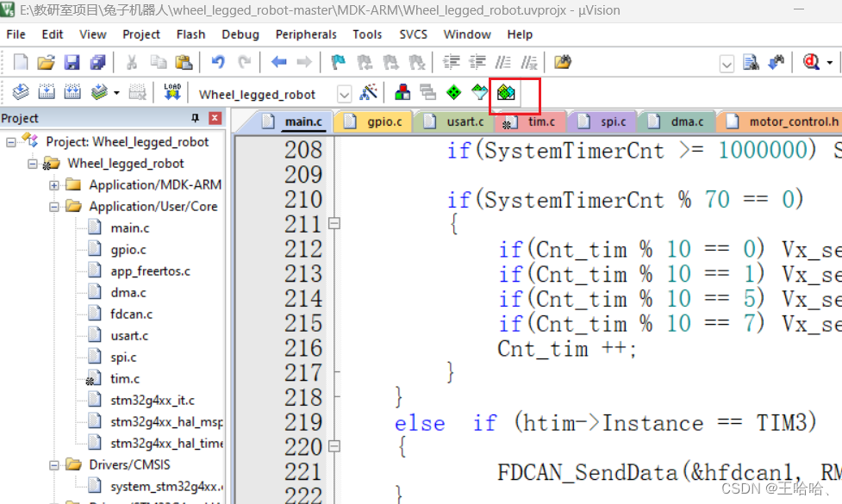Open Options for Target via the magic wand icon
The image size is (842, 504).
[x=368, y=92]
